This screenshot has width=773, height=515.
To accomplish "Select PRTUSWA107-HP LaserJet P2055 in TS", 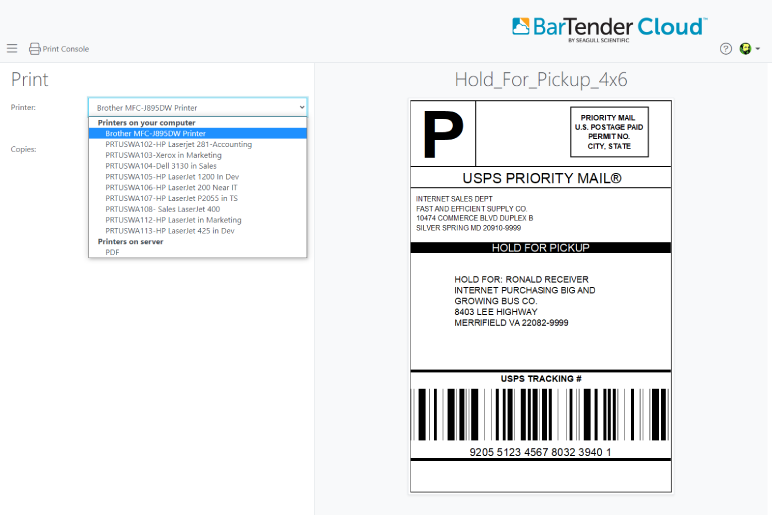I will tap(198, 198).
